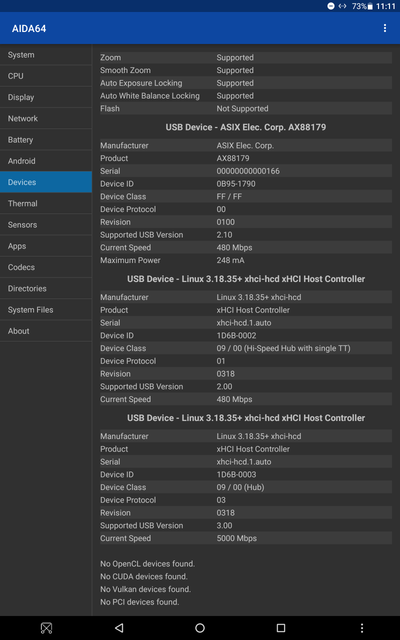Screen dimensions: 400x640
Task: Tap the Maximum Power 248 mA value
Action: coord(231,260)
